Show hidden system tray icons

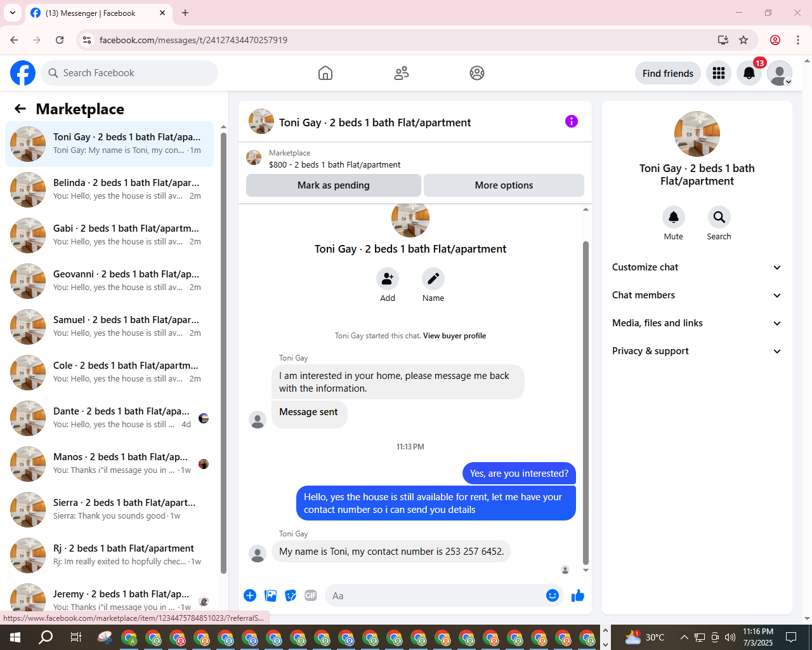pyautogui.click(x=684, y=637)
